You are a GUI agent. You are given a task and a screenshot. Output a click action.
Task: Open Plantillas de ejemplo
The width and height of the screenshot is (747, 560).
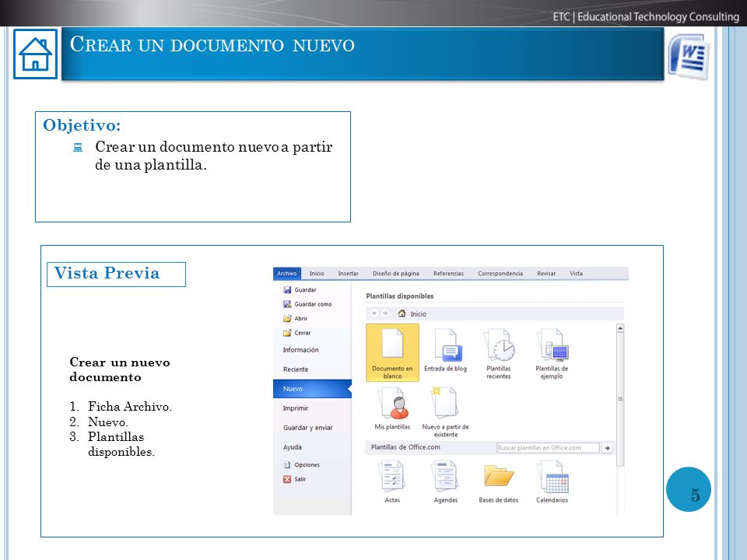[x=552, y=353]
